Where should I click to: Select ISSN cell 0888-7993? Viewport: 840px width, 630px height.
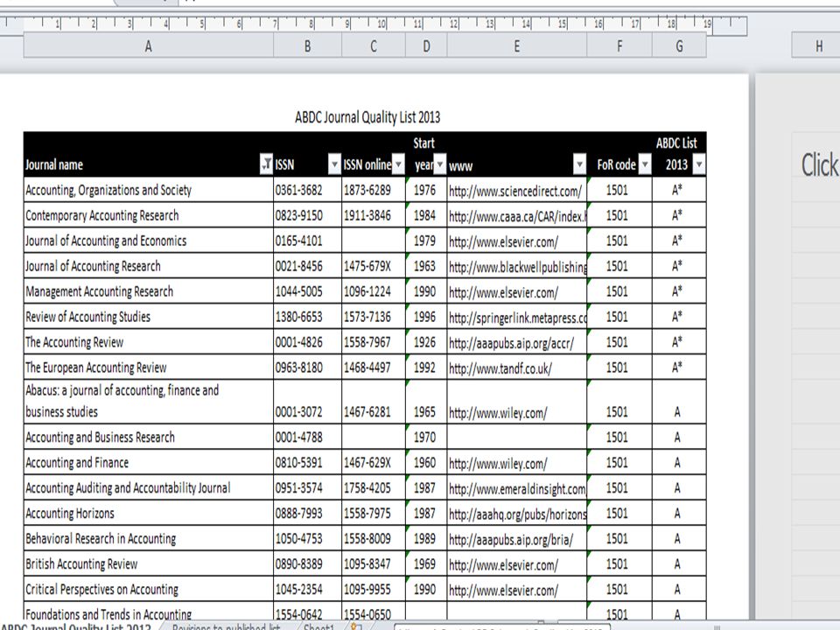coord(307,513)
